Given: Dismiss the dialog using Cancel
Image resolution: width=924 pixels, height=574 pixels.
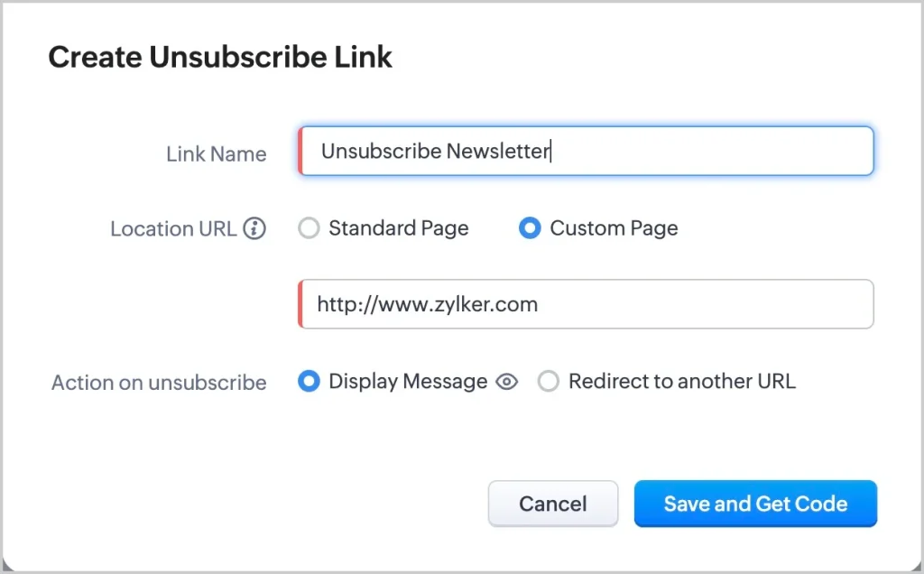Looking at the screenshot, I should (552, 504).
